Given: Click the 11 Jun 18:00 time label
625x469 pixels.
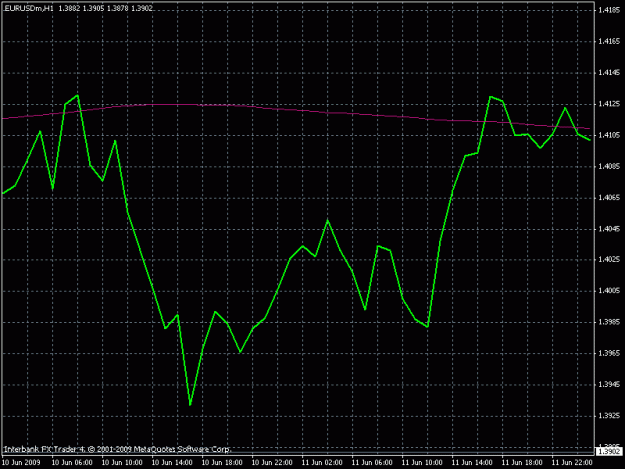Looking at the screenshot, I should point(522,463).
